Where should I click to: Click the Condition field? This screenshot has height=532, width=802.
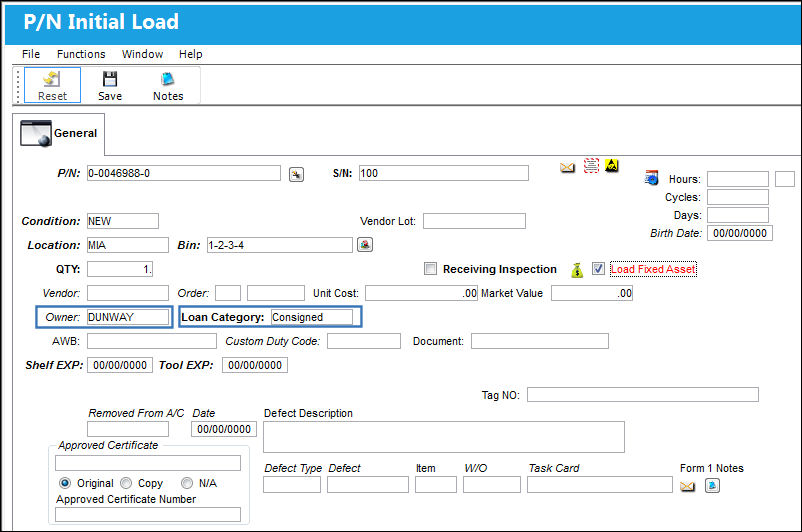[123, 221]
